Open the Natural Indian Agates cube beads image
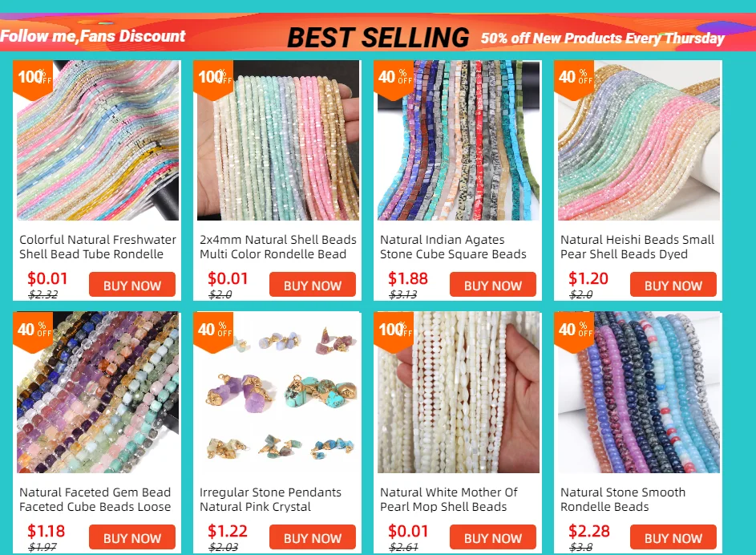756x555 pixels. pyautogui.click(x=459, y=140)
